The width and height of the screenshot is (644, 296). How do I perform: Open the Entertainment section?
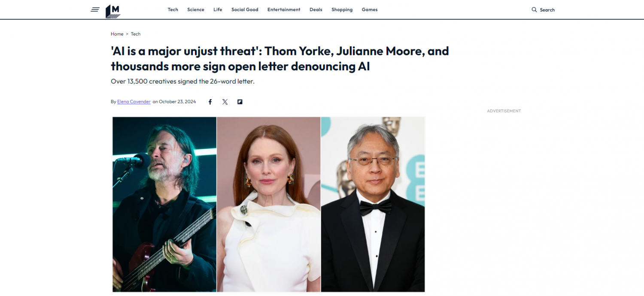284,9
